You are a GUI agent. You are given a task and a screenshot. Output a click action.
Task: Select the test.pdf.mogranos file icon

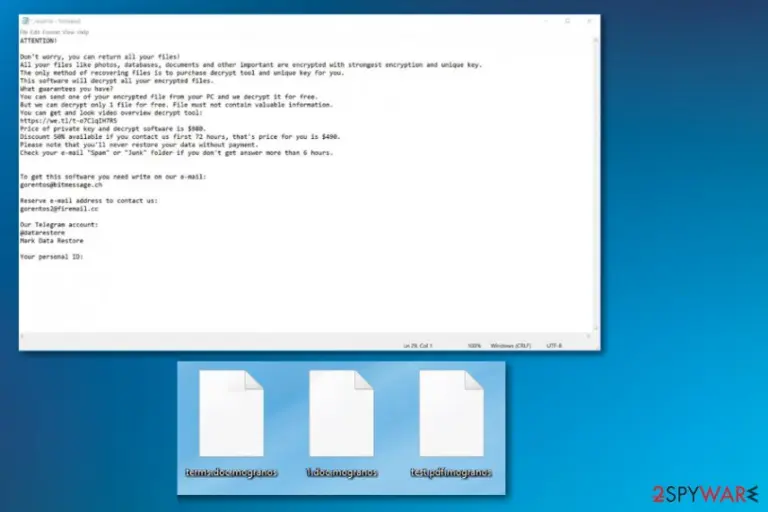pos(451,413)
